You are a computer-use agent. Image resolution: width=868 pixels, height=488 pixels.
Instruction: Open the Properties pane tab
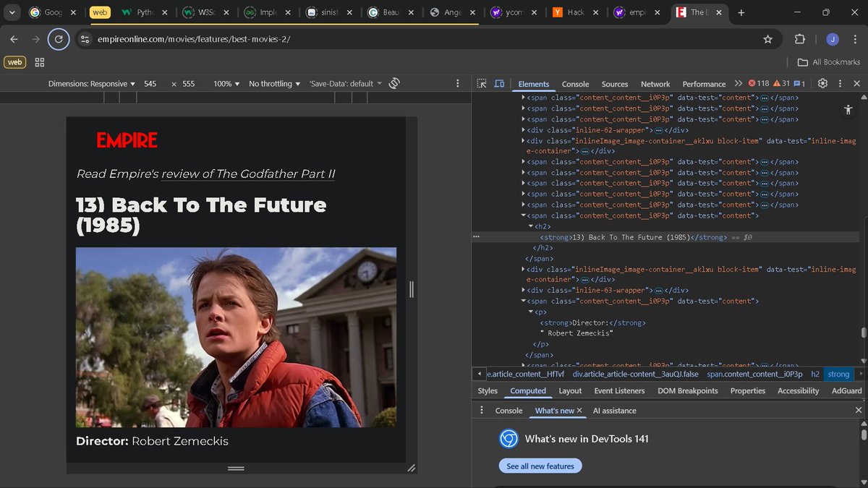tap(748, 390)
